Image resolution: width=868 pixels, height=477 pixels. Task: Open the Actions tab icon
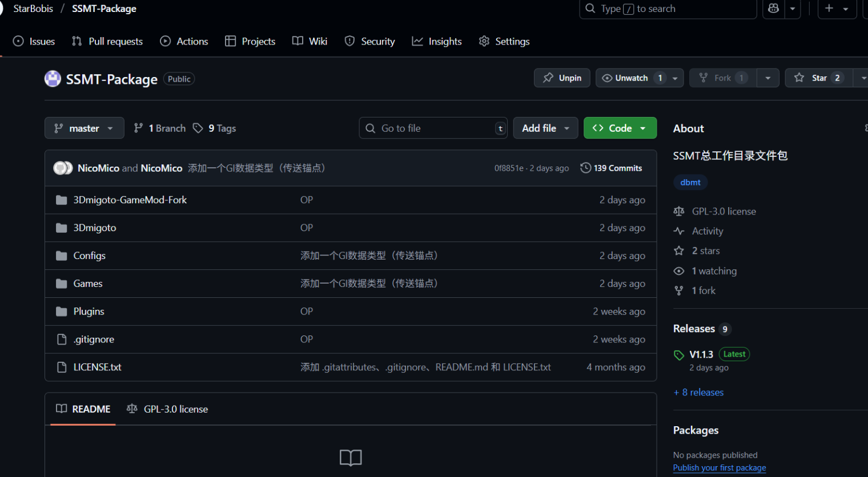click(166, 41)
